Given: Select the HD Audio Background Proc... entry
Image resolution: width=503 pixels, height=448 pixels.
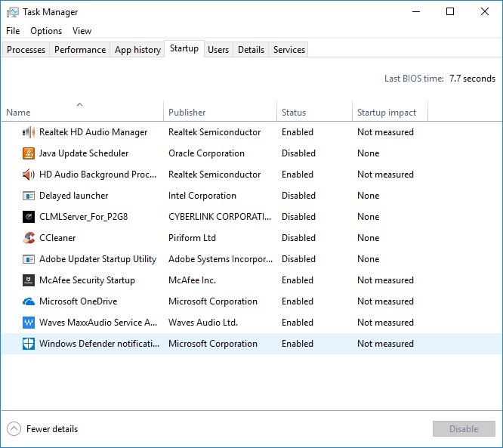Looking at the screenshot, I should point(251,175).
